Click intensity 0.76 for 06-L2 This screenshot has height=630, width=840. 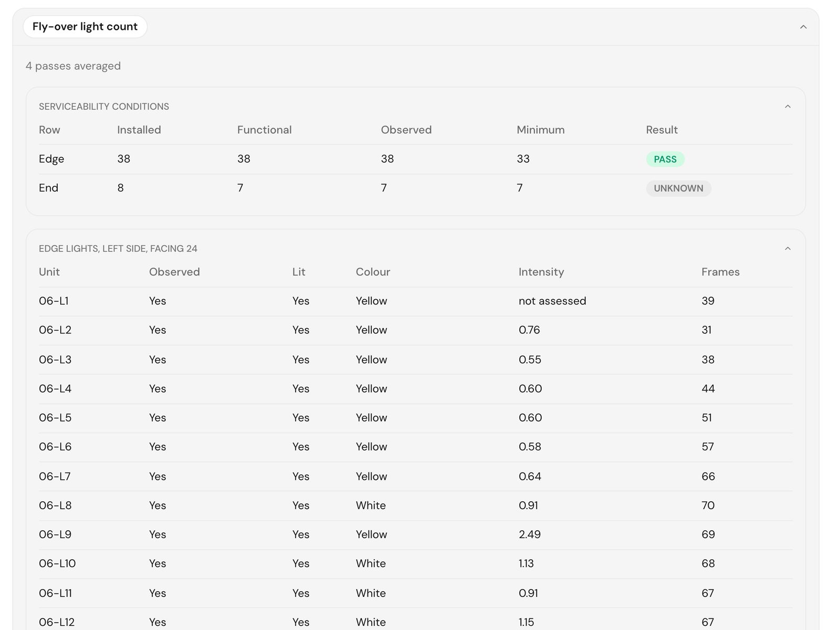pos(529,330)
